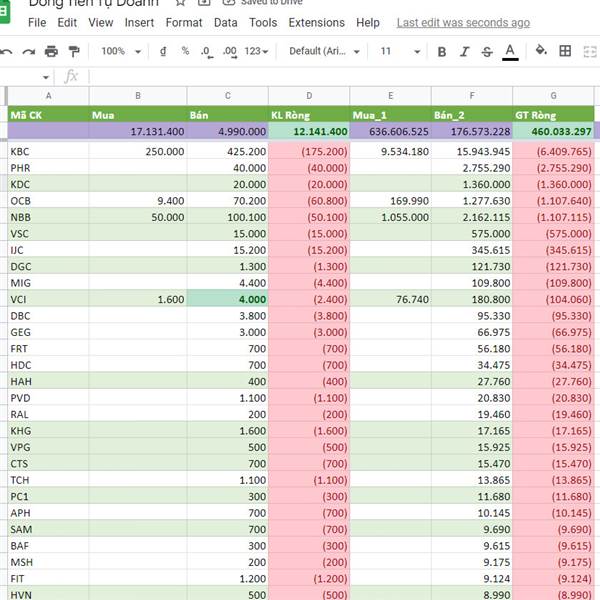Viewport: 600px width, 600px height.
Task: Click the total cell 17.131.400
Action: (x=138, y=131)
